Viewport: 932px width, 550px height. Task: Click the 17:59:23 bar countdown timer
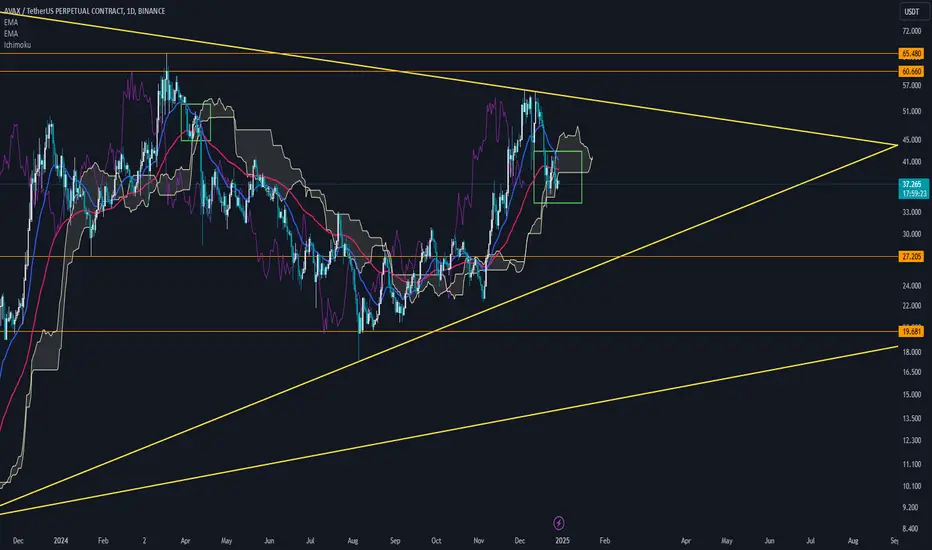point(914,194)
